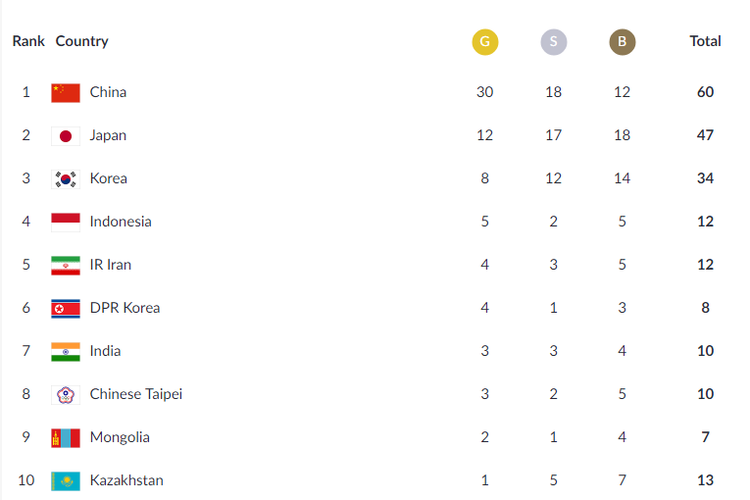
Task: Select Japan's gold medal count 12
Action: [x=485, y=135]
